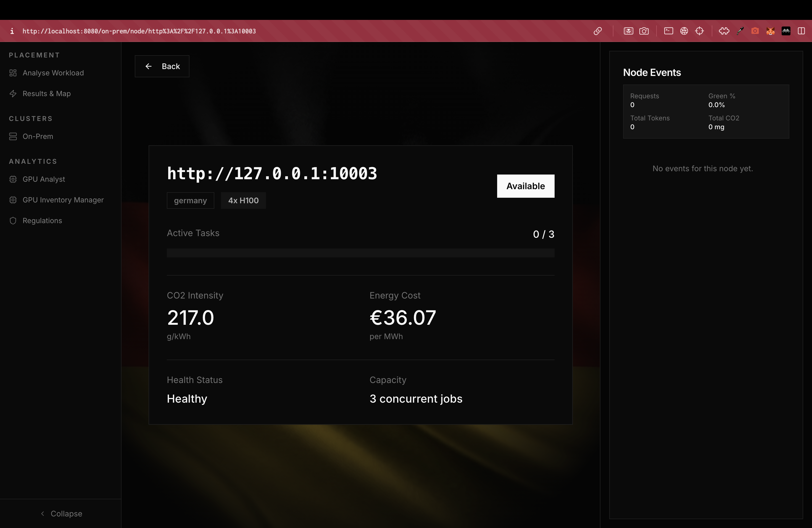Open GPU Inventory Manager
This screenshot has width=812, height=528.
(x=63, y=200)
